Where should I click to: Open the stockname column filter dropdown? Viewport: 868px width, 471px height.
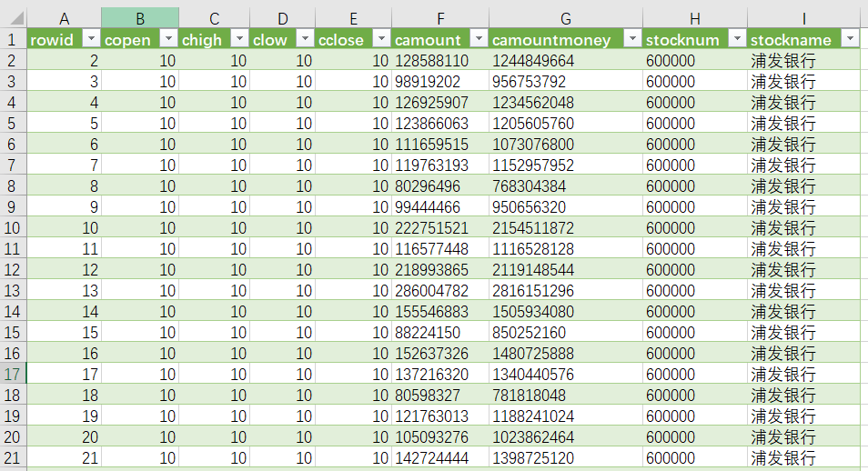coord(850,39)
